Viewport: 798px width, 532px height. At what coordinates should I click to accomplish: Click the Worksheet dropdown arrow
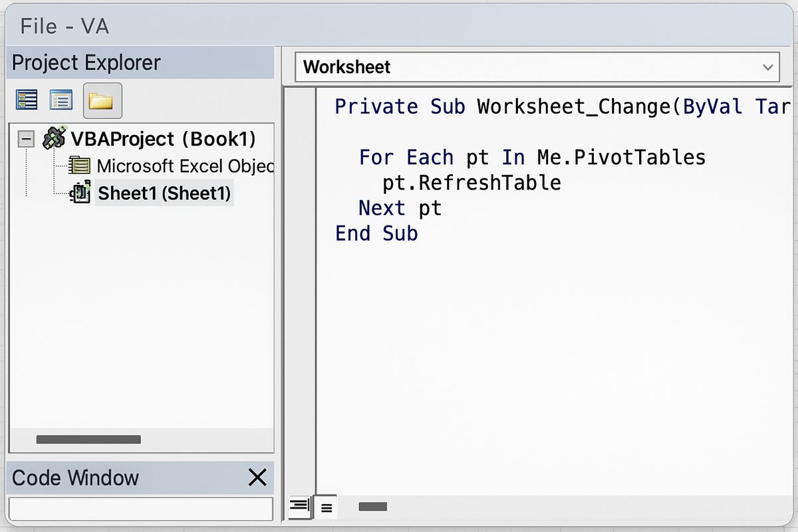(x=768, y=67)
